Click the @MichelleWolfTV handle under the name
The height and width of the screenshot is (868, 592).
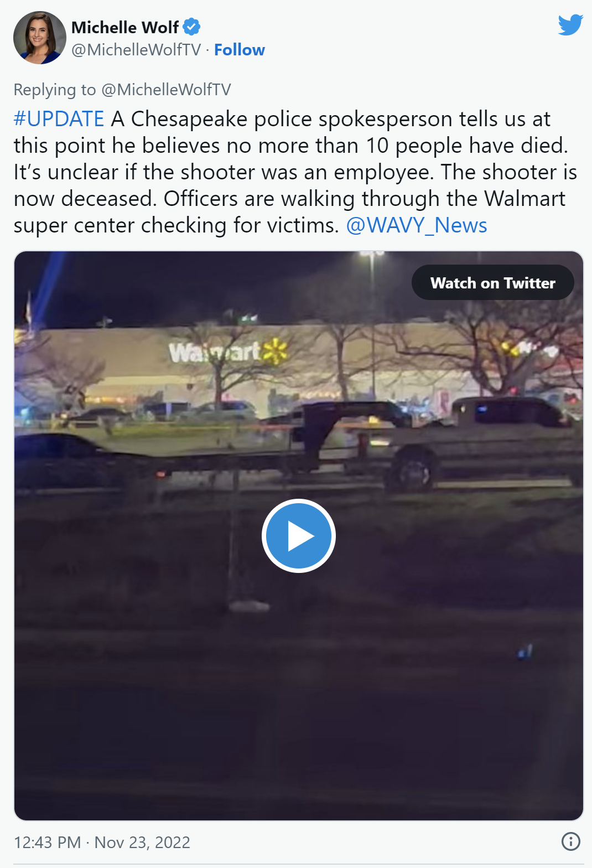pyautogui.click(x=136, y=50)
